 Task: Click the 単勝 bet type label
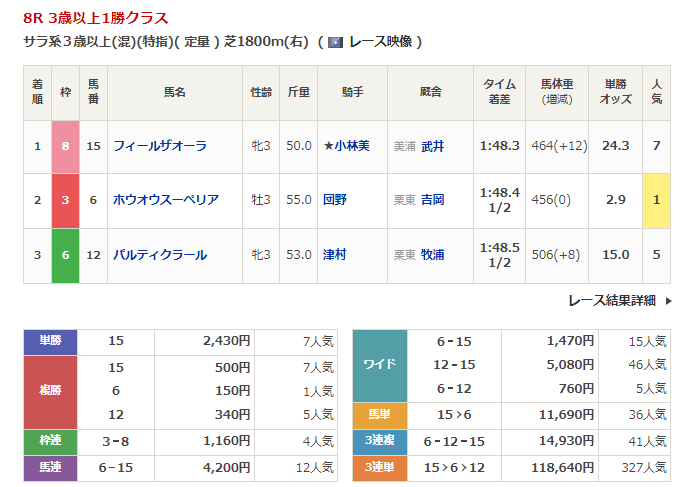tap(49, 342)
